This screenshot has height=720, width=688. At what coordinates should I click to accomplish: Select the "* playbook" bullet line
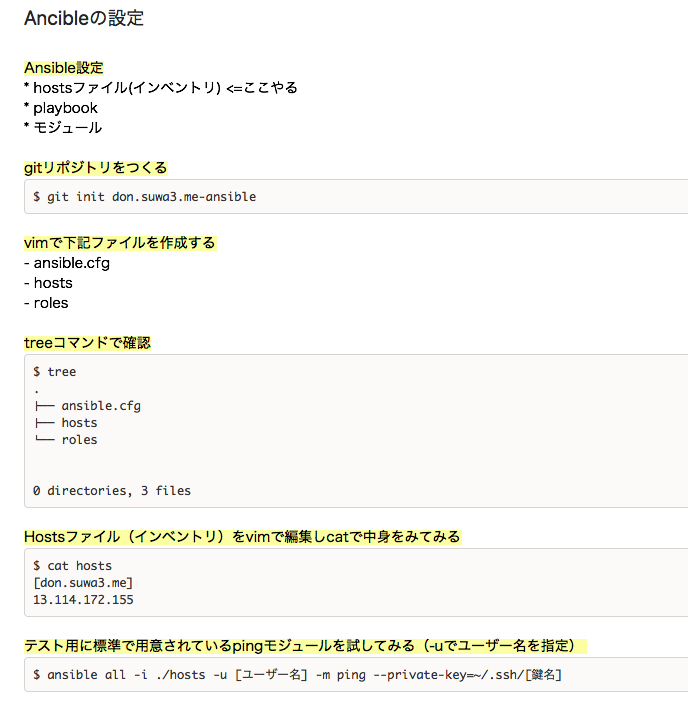coord(61,108)
